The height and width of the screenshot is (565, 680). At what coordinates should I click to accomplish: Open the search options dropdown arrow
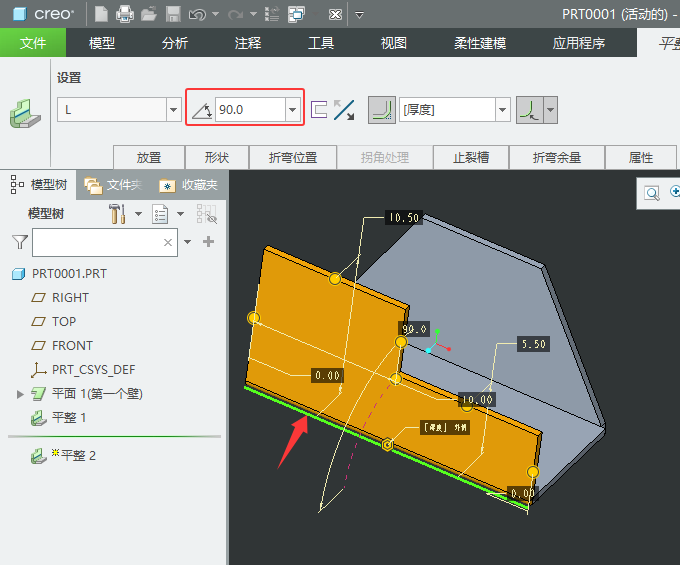(x=187, y=242)
